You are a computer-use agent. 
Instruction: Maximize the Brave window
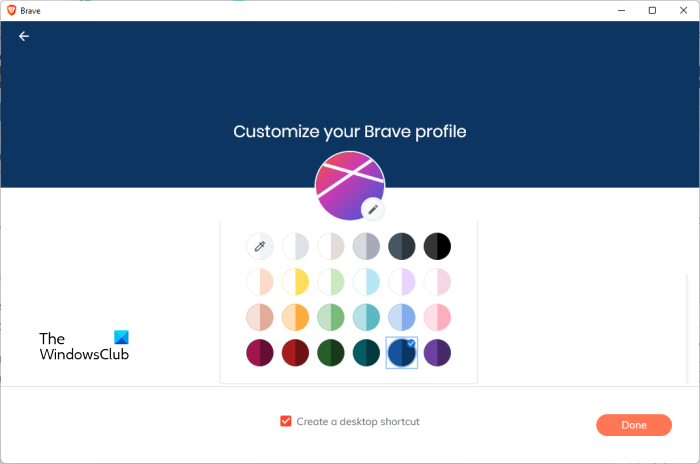coord(652,10)
